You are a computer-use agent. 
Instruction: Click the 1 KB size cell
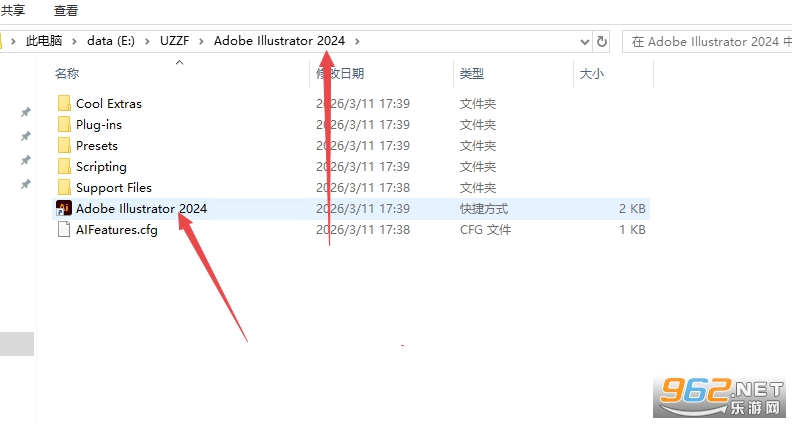632,230
